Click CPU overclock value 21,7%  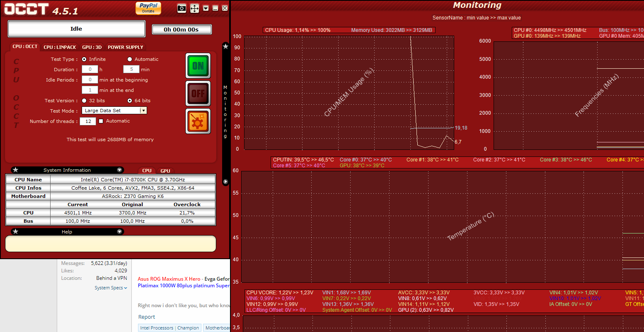coord(187,213)
